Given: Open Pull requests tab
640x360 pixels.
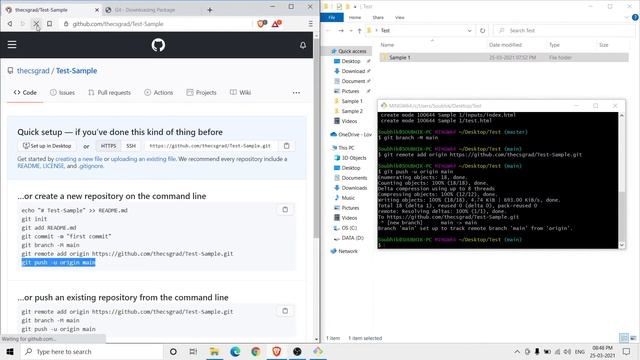Looking at the screenshot, I should tap(109, 93).
